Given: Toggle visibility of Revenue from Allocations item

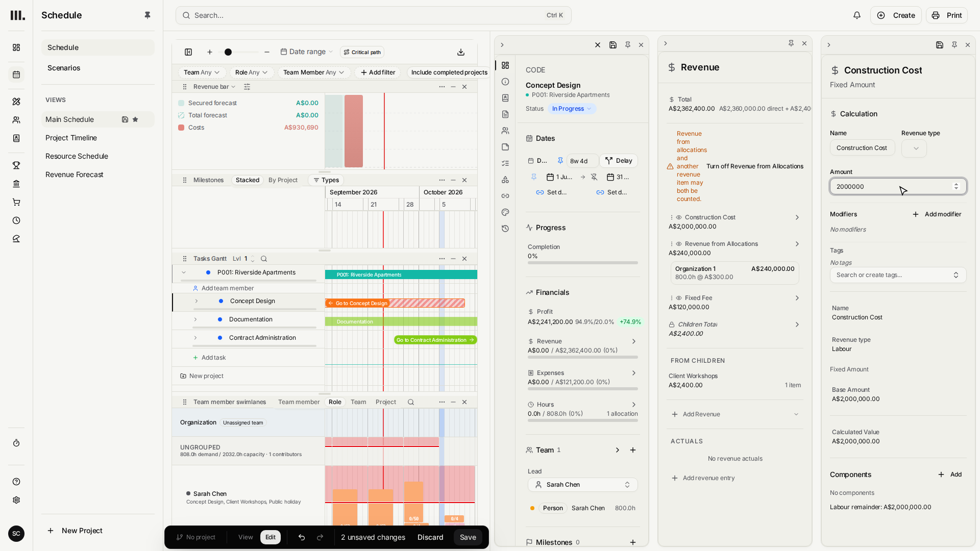Looking at the screenshot, I should [679, 244].
